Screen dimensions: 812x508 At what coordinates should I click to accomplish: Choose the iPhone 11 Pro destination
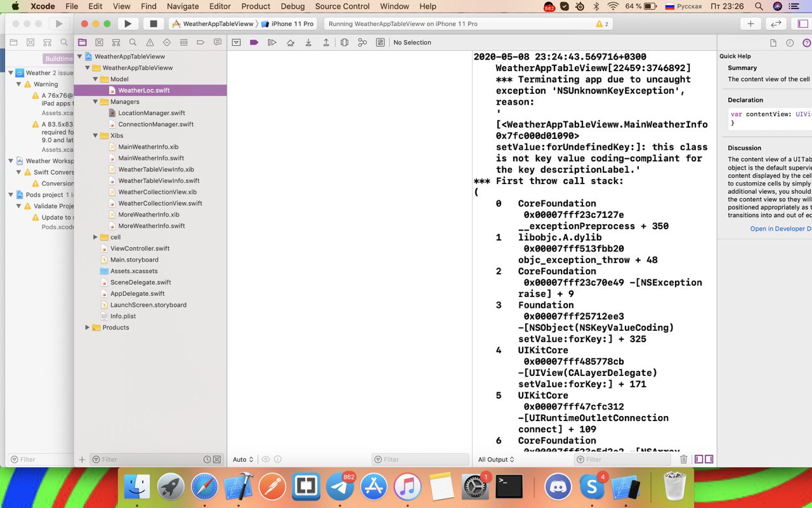pyautogui.click(x=287, y=23)
